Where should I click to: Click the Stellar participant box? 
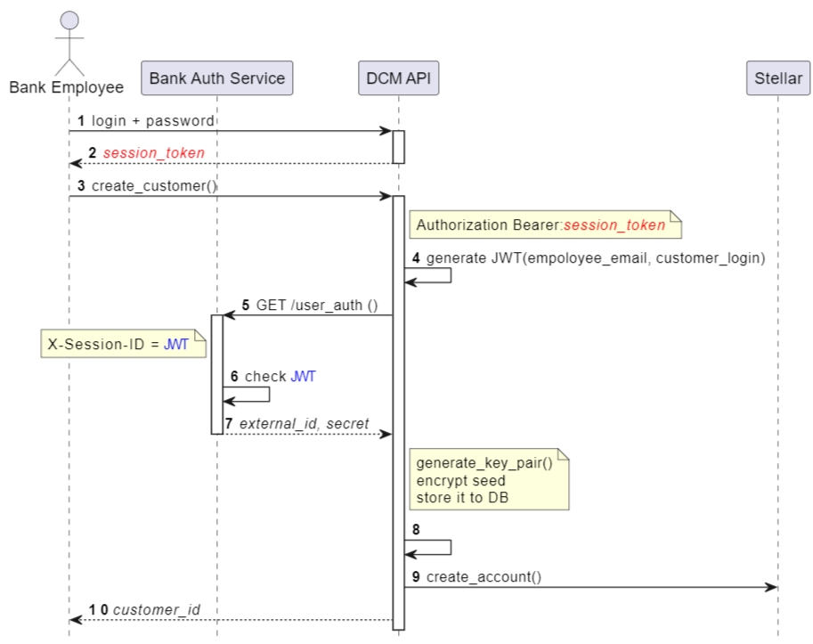tap(777, 78)
